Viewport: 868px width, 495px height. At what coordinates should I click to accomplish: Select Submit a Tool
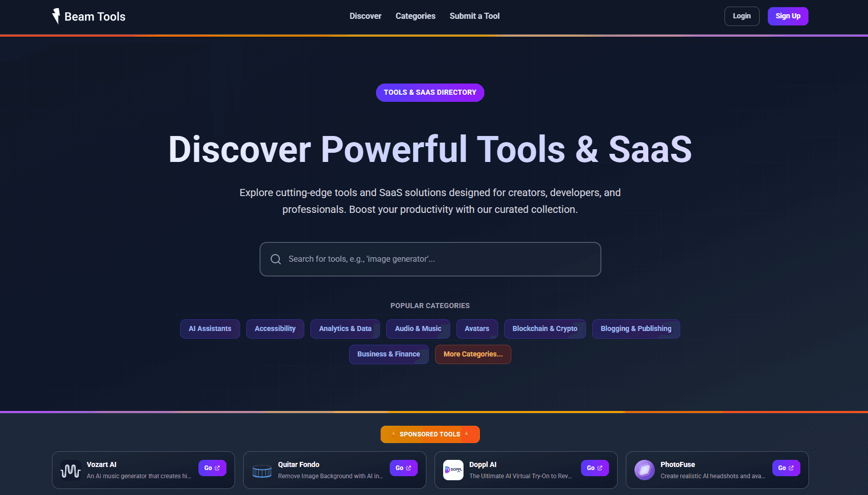(474, 16)
